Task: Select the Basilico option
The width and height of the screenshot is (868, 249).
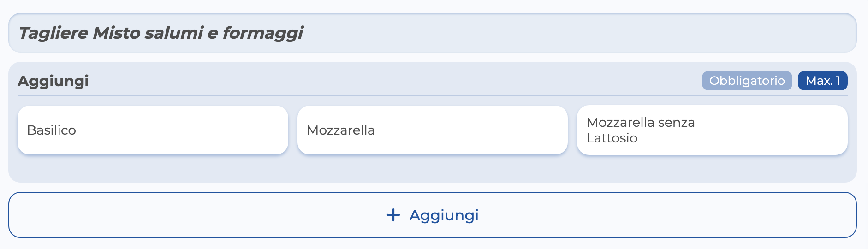Action: 153,130
